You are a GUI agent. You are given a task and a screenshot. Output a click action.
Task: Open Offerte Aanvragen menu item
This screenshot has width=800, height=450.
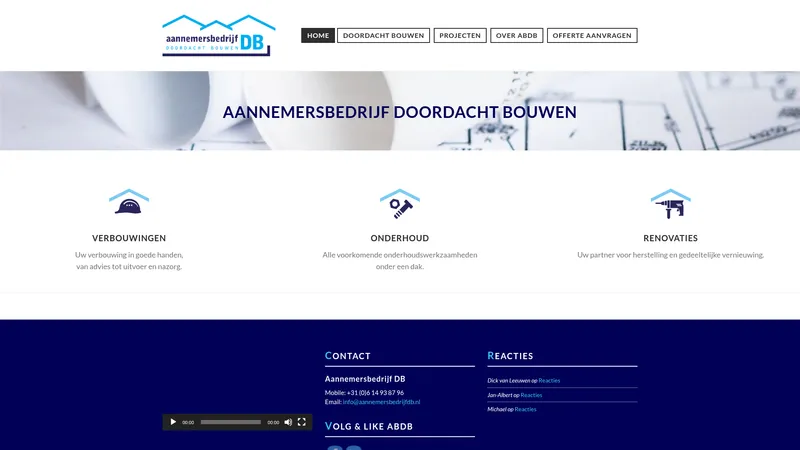pyautogui.click(x=592, y=35)
